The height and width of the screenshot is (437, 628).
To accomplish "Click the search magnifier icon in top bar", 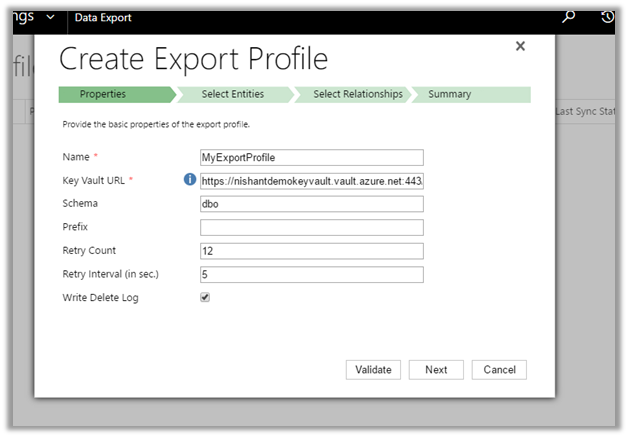I will coord(569,17).
